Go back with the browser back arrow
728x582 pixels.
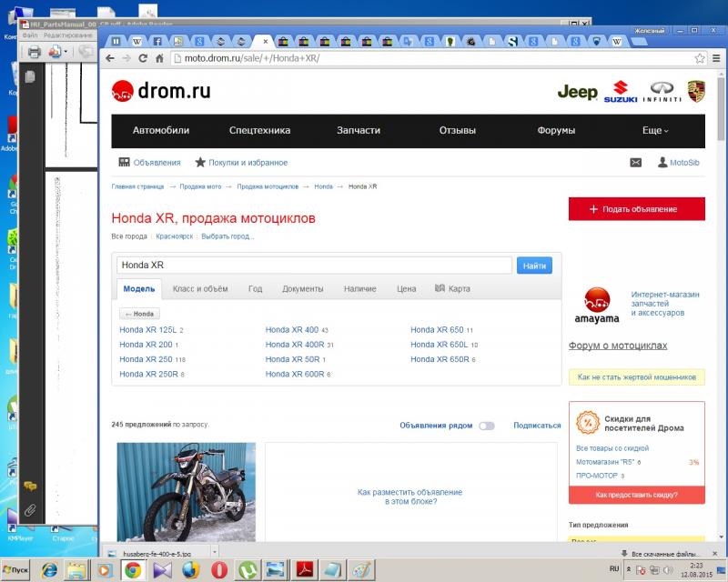110,58
